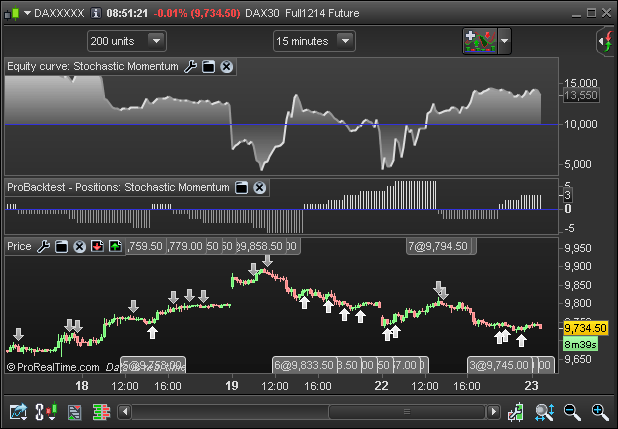The image size is (618, 429).
Task: Click the Equity curve: Stochastic Momentum title
Action: pos(93,66)
